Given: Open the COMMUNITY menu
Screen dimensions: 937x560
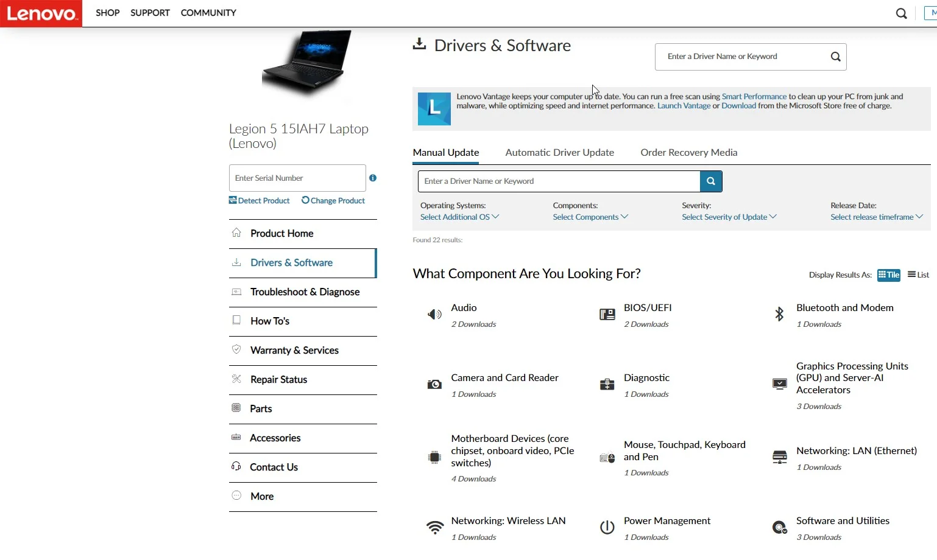Looking at the screenshot, I should pos(208,13).
